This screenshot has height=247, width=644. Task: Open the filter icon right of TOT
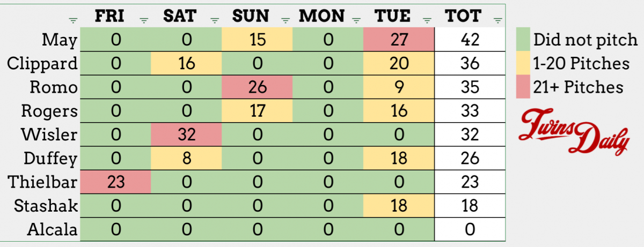[x=497, y=20]
